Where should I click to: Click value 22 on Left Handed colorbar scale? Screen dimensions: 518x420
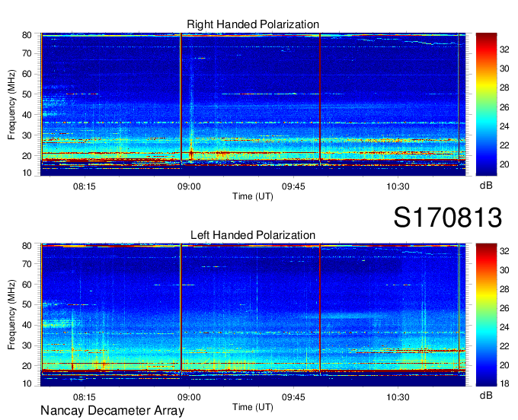pos(504,346)
